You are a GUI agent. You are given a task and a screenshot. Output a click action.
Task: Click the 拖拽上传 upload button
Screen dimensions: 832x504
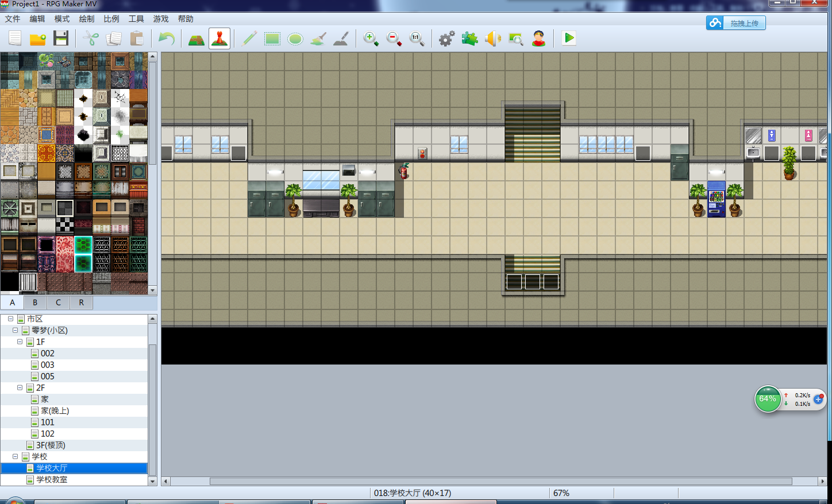pos(736,23)
